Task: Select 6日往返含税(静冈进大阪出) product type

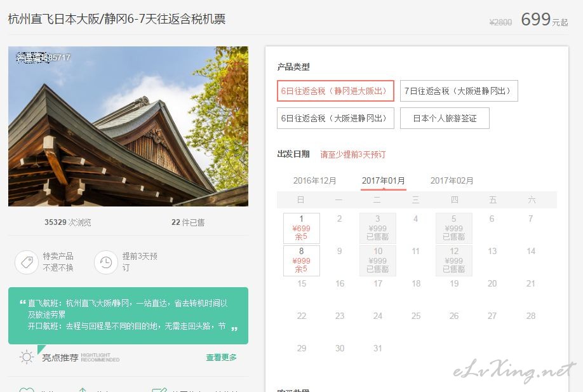Action: point(335,91)
